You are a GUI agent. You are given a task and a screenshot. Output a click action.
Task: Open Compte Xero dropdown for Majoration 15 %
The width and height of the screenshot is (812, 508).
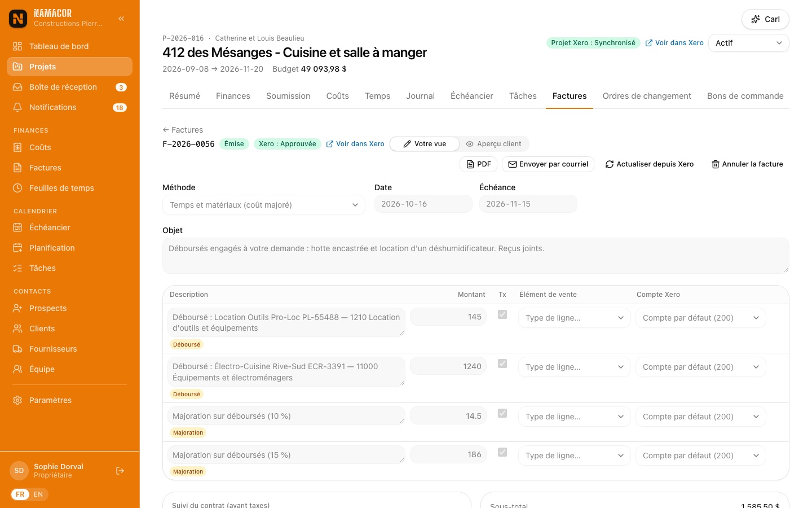point(701,456)
